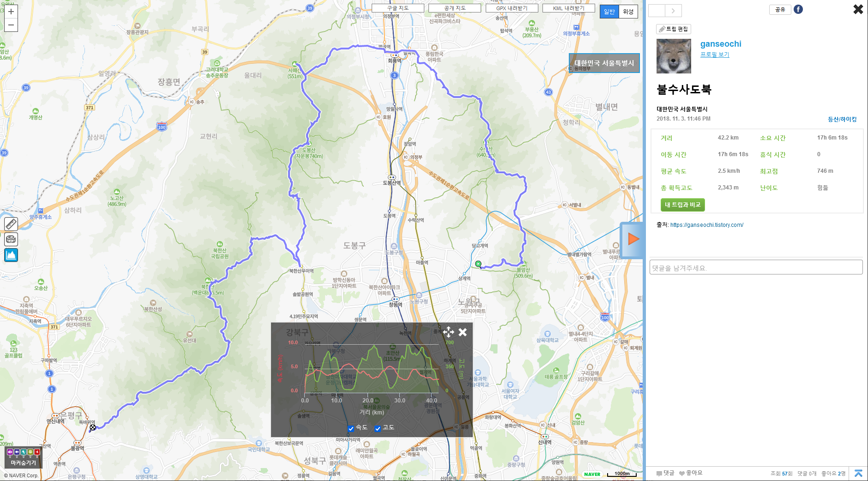Play the trip animation with orange arrow
The width and height of the screenshot is (868, 481).
(633, 239)
